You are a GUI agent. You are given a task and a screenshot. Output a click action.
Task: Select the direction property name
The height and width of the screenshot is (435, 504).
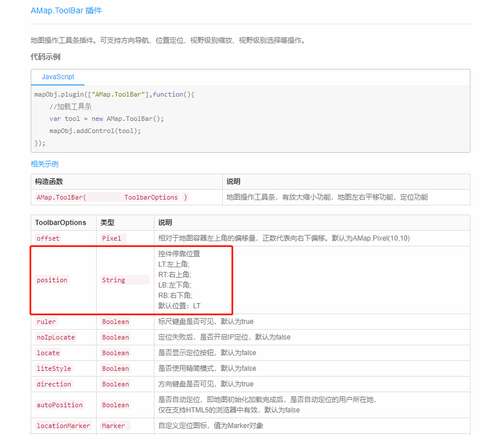click(x=54, y=384)
